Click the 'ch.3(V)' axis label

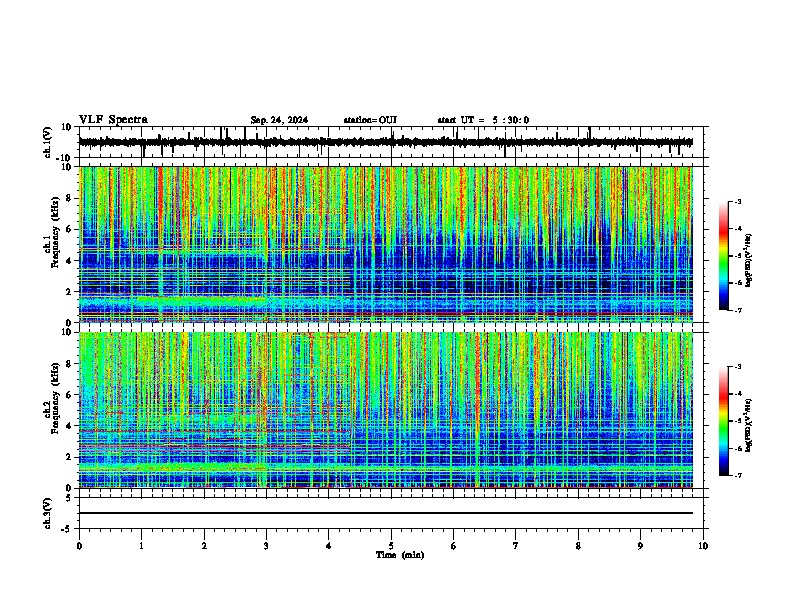(48, 513)
